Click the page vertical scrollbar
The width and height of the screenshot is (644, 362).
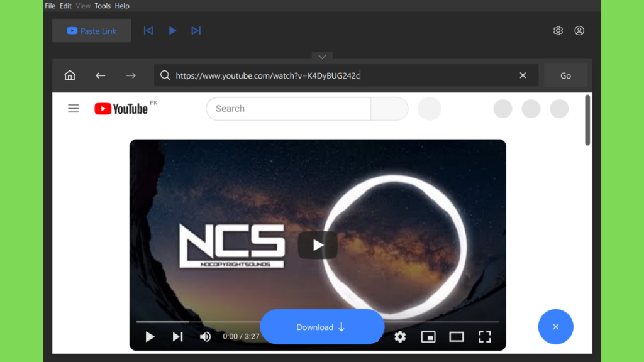click(587, 120)
